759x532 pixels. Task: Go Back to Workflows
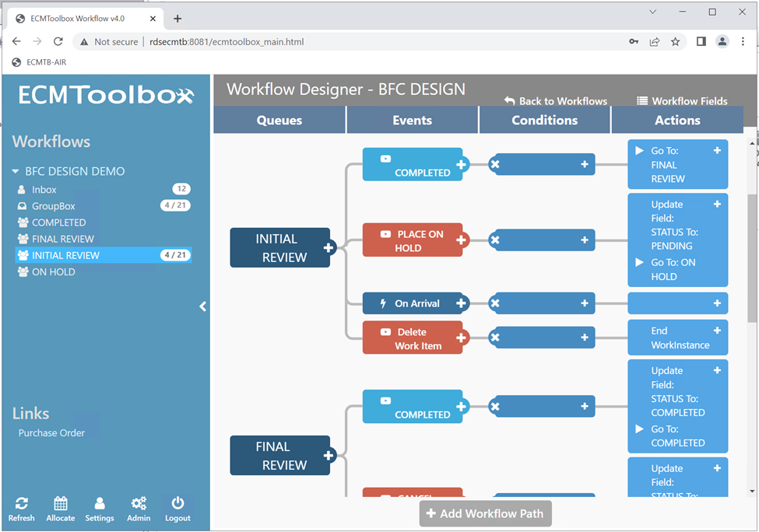click(556, 101)
